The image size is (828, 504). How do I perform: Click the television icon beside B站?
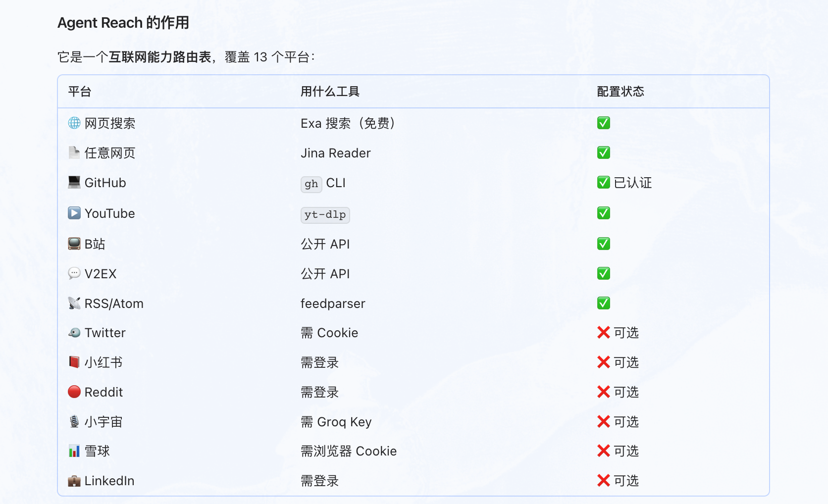pos(74,244)
